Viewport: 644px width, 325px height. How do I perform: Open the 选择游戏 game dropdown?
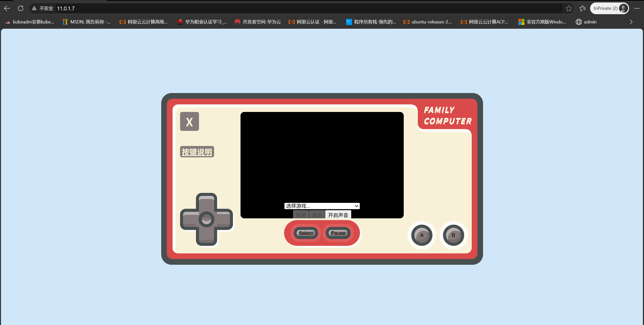tap(322, 206)
